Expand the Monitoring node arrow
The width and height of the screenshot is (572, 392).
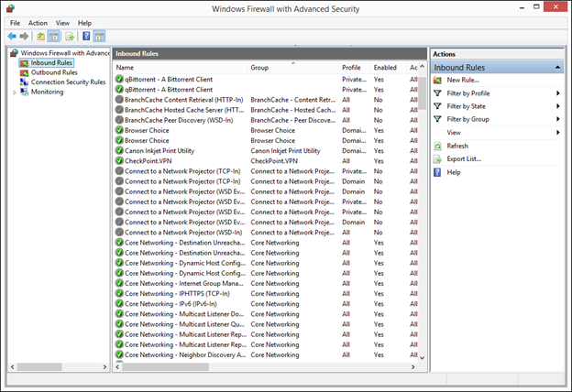coord(15,93)
